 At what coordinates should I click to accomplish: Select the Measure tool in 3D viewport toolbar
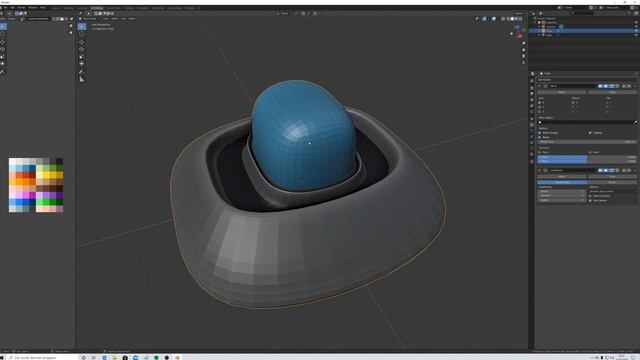coord(82,79)
